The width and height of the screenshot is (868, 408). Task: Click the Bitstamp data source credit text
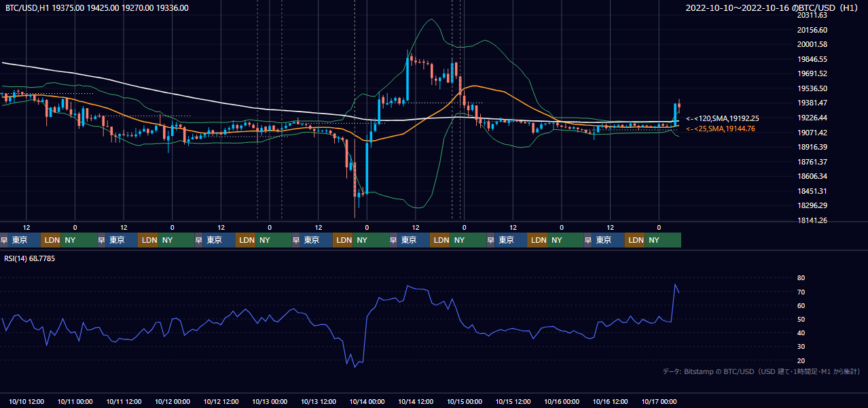pos(761,371)
